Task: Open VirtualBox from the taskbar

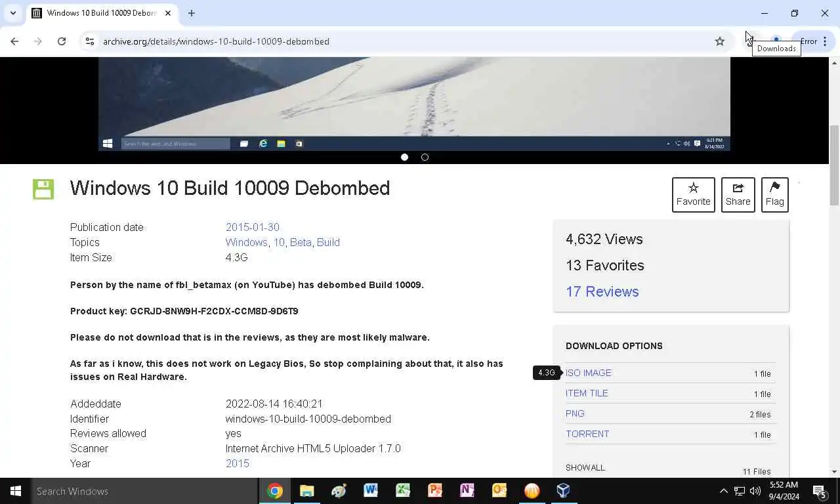Action: click(x=563, y=491)
